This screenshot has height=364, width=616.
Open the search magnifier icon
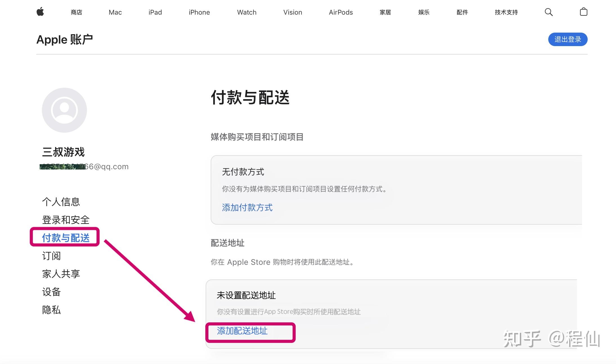[548, 12]
